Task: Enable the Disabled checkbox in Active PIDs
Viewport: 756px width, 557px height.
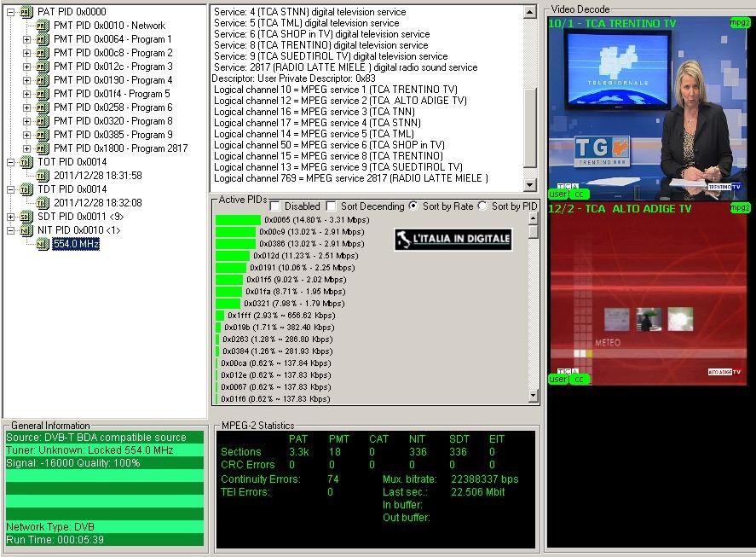Action: [x=275, y=206]
